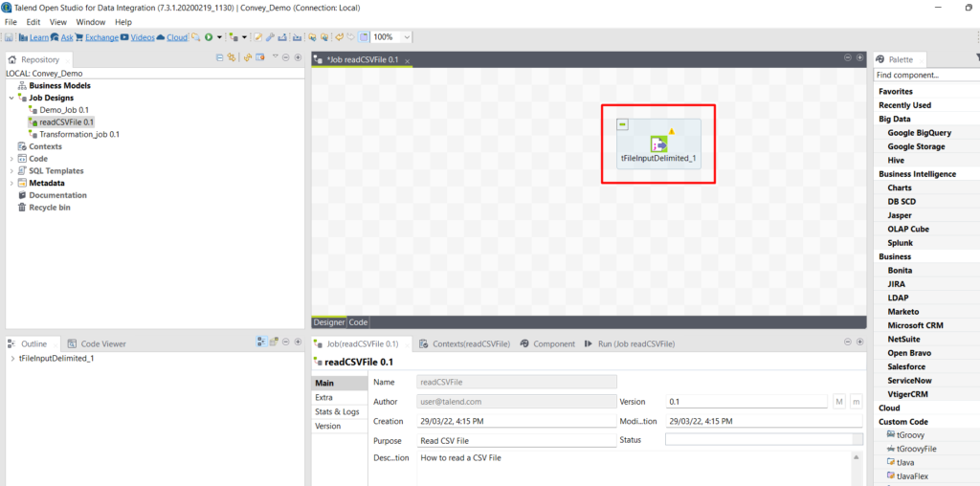Click the wrench project settings icon

(x=270, y=37)
